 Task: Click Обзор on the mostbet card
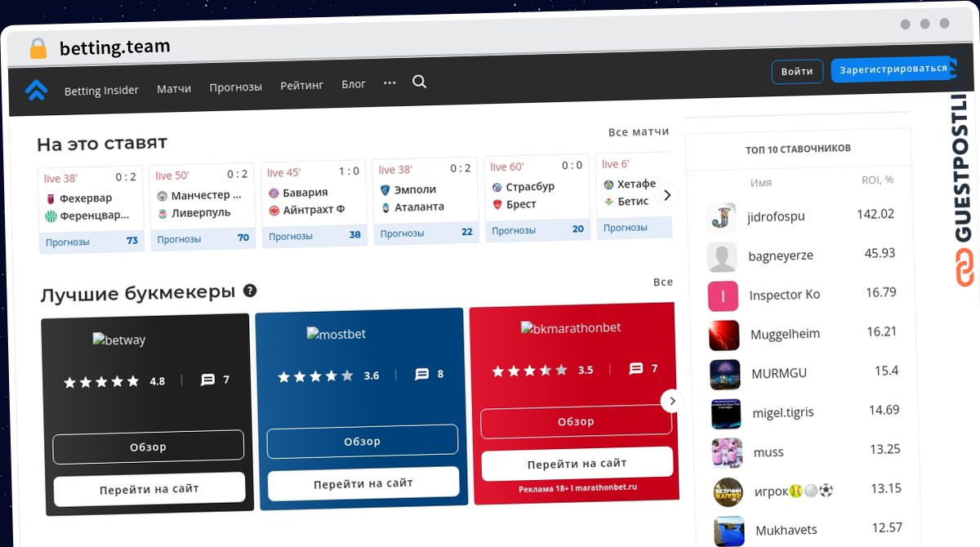[363, 441]
